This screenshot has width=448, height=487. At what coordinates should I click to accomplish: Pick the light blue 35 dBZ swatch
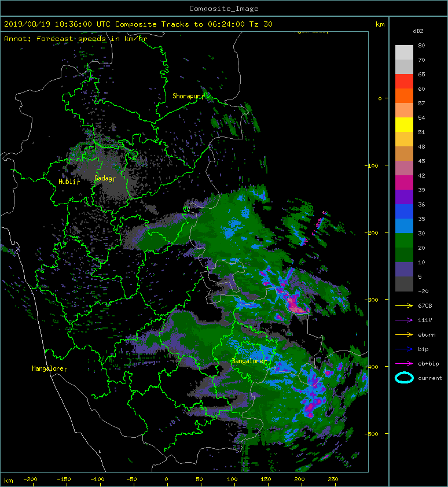click(x=404, y=226)
